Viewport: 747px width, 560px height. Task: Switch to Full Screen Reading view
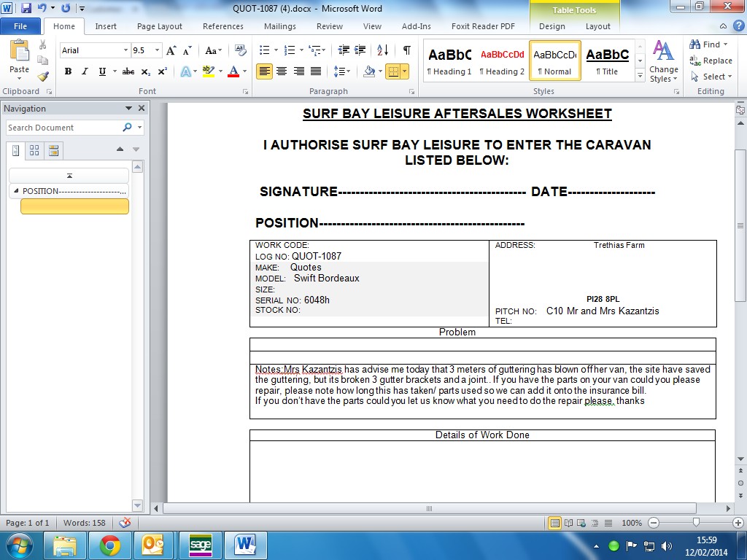coord(567,523)
